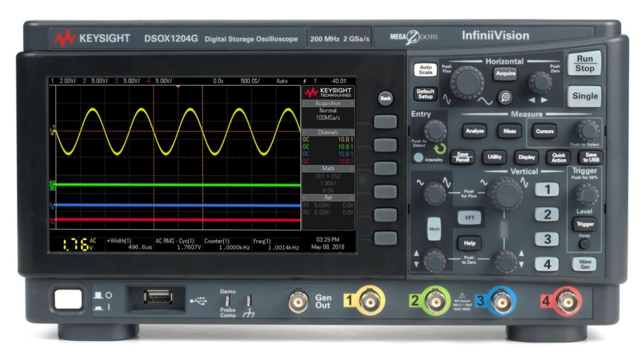
Task: Click channel 1 scale '2.00V/'
Action: (68, 81)
